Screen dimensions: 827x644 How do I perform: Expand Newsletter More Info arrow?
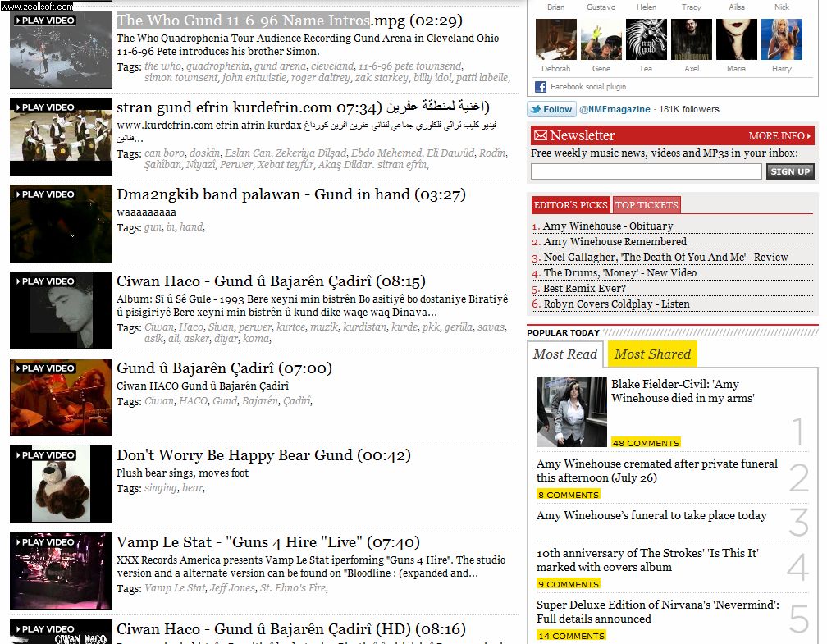(x=810, y=136)
